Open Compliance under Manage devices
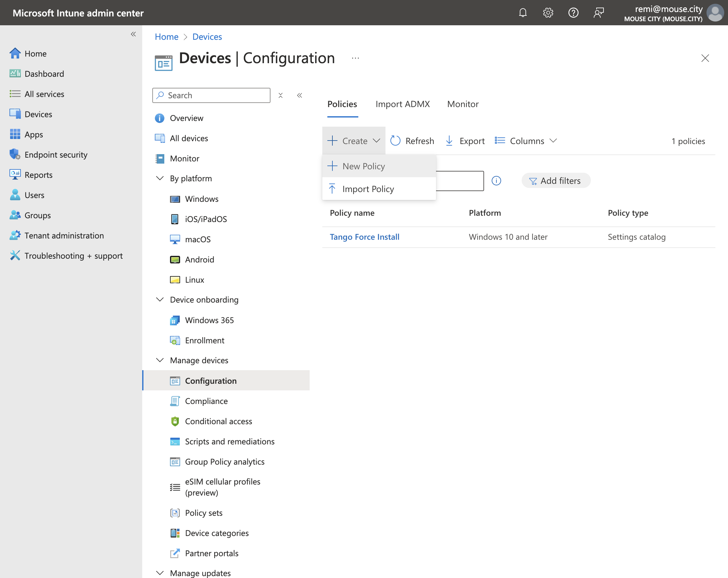728x578 pixels. (x=206, y=401)
